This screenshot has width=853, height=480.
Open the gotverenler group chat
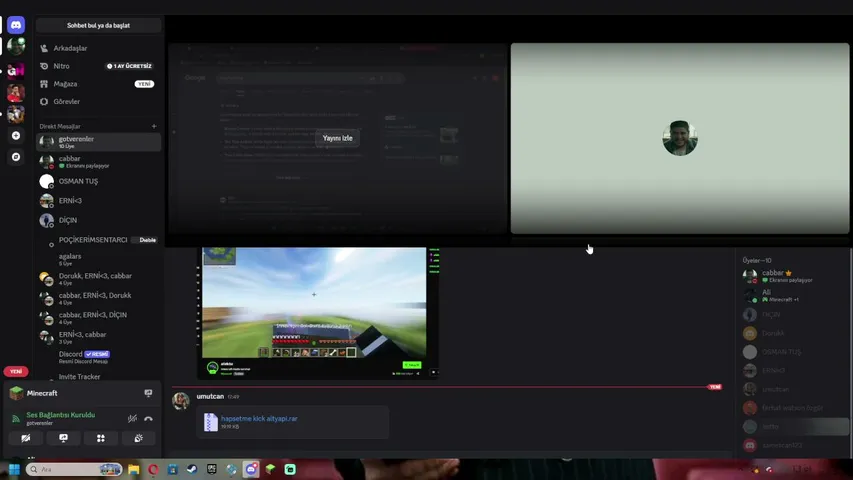pos(98,142)
